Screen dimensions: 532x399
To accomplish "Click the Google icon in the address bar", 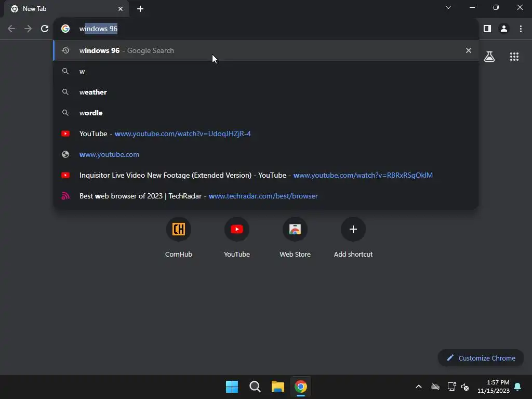I will pos(65,29).
